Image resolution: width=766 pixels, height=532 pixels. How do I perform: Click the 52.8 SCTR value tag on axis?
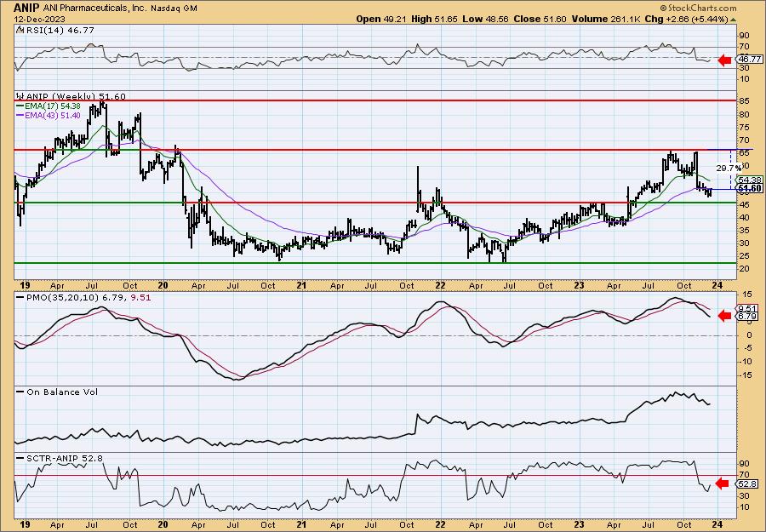tap(749, 484)
